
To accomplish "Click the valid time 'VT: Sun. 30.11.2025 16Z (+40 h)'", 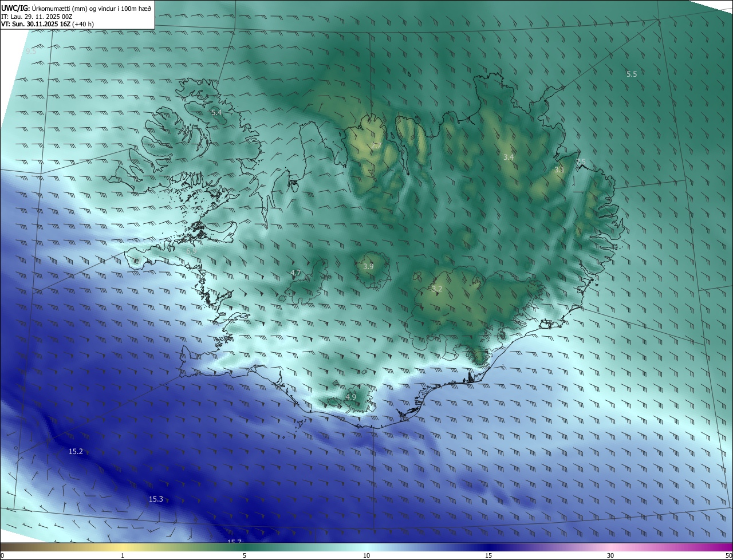I will coord(48,24).
